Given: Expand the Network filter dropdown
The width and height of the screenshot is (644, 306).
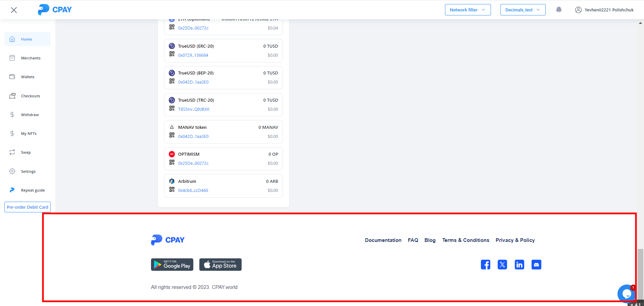Looking at the screenshot, I should pos(467,10).
